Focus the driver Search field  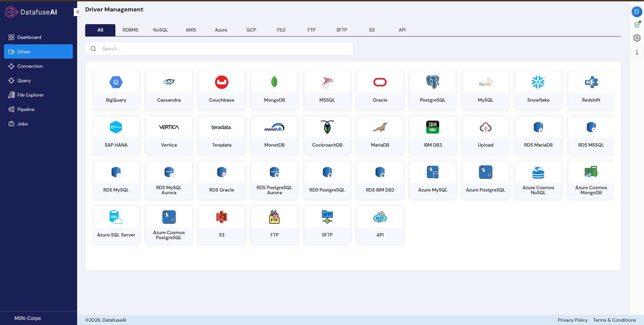[219, 49]
